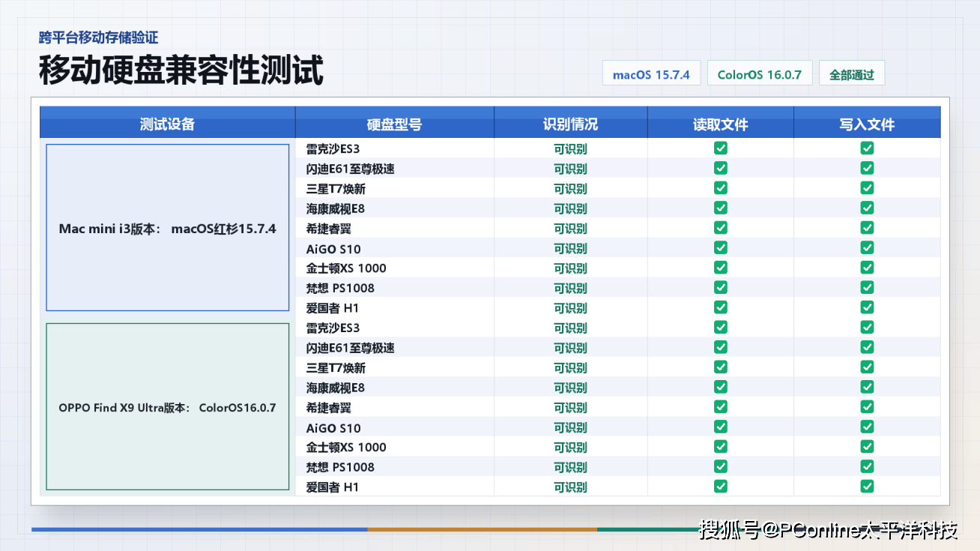The image size is (980, 551).
Task: Click 可识别 for OPPO 海康威视E8
Action: click(x=570, y=388)
